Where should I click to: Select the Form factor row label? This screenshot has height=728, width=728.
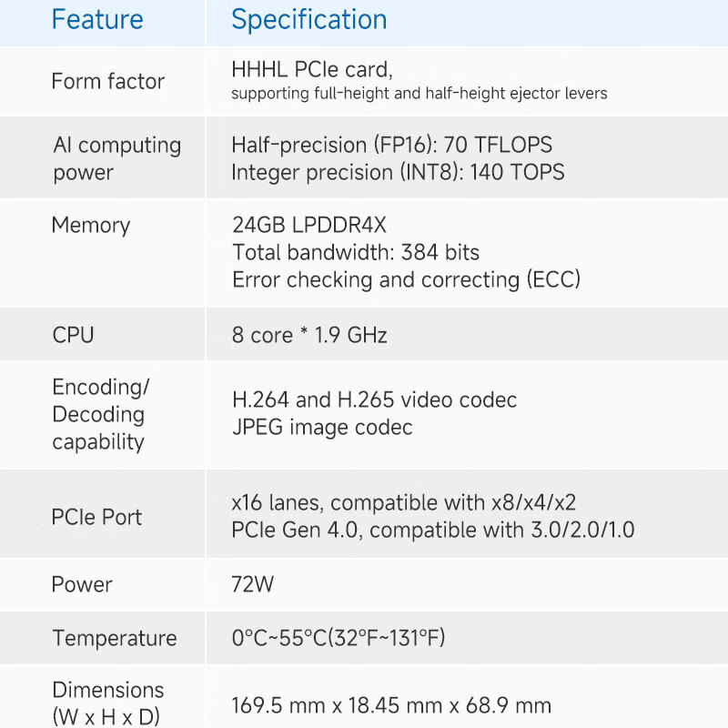(108, 81)
